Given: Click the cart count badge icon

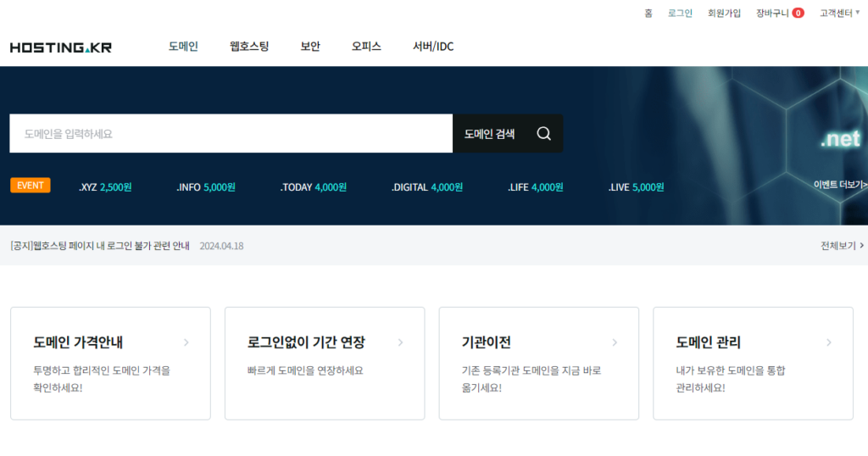Looking at the screenshot, I should click(798, 14).
